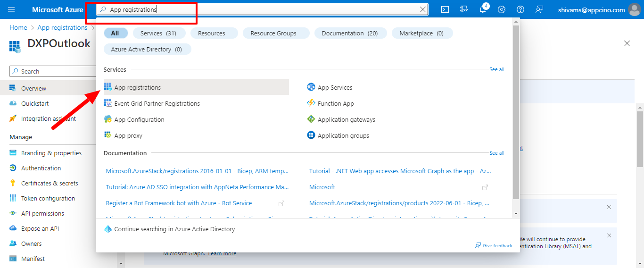
Task: Click See all next to Services
Action: (496, 69)
